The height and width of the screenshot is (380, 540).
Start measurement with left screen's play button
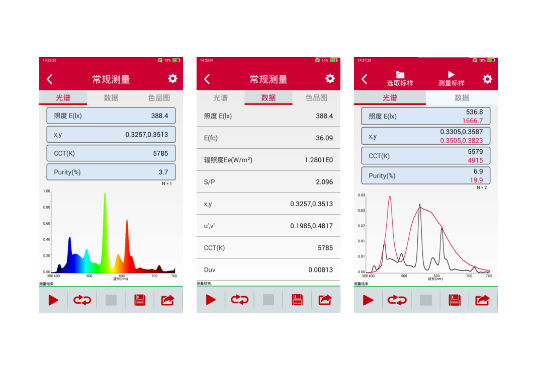53,300
